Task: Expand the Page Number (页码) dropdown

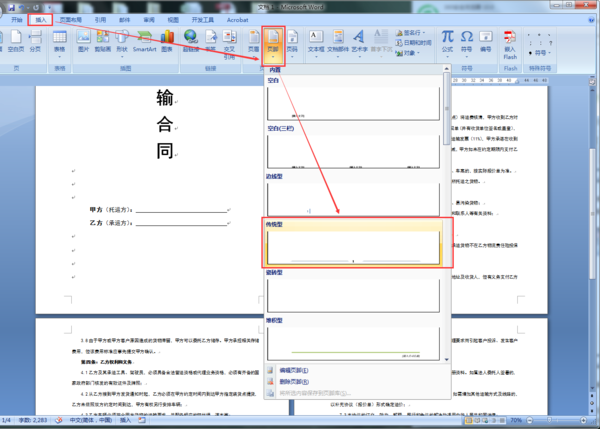Action: pos(292,42)
